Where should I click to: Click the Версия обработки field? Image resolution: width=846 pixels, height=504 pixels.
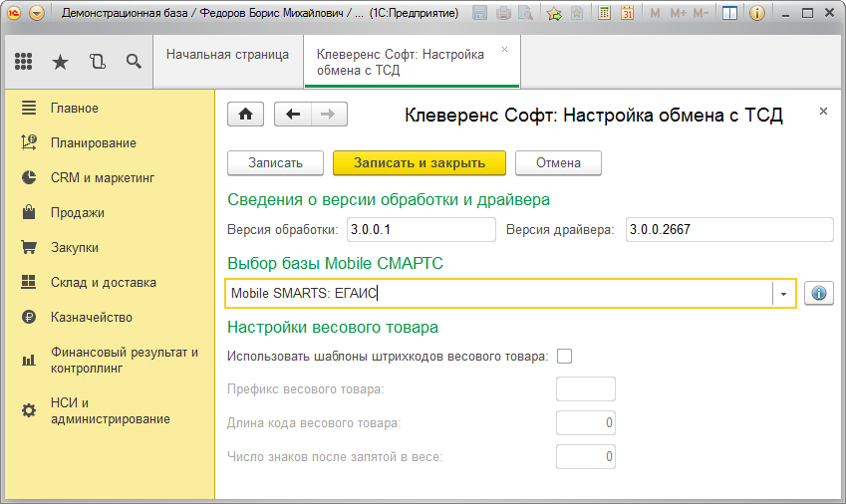pos(421,230)
